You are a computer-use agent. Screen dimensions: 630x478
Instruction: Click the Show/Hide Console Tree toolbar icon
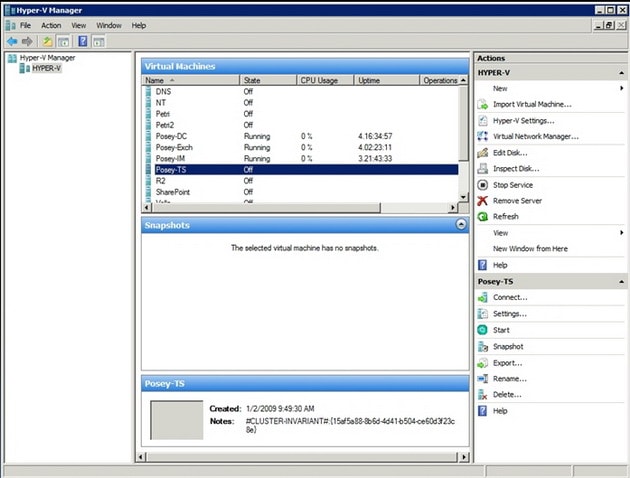(63, 41)
